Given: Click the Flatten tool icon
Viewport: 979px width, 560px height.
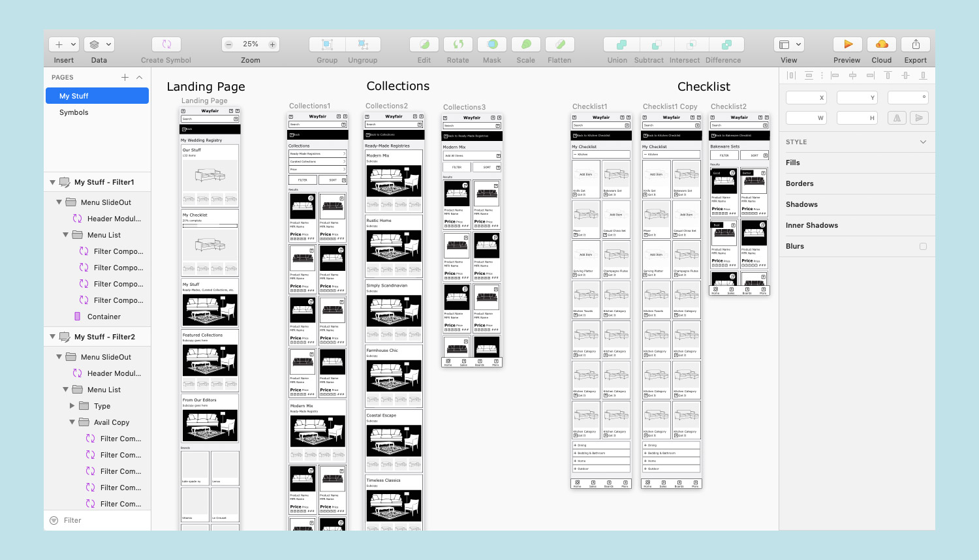Looking at the screenshot, I should click(560, 44).
